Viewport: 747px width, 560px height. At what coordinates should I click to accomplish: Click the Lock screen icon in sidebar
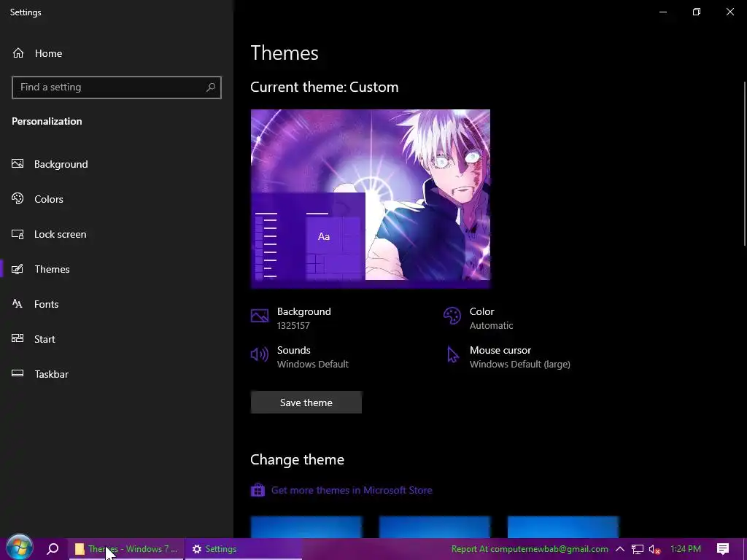[18, 234]
